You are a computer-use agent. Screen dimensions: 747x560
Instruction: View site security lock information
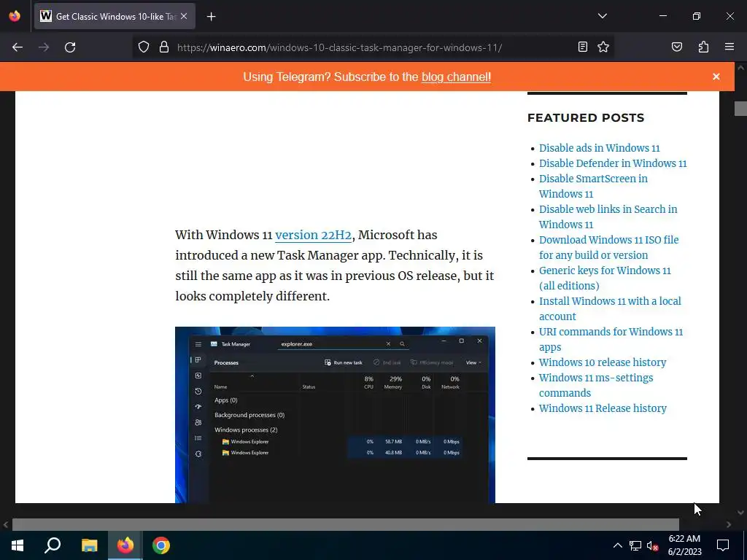[x=164, y=47]
